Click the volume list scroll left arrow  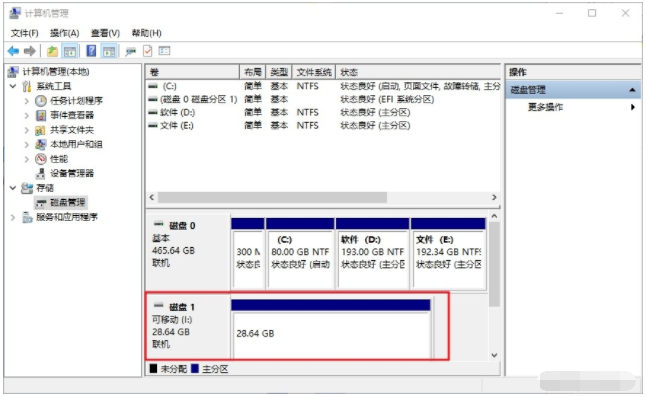pos(152,198)
